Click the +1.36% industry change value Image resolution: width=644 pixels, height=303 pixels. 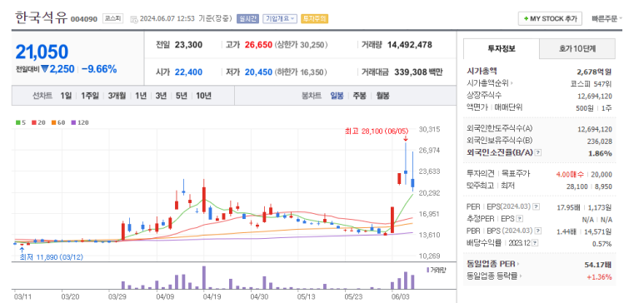(599, 276)
